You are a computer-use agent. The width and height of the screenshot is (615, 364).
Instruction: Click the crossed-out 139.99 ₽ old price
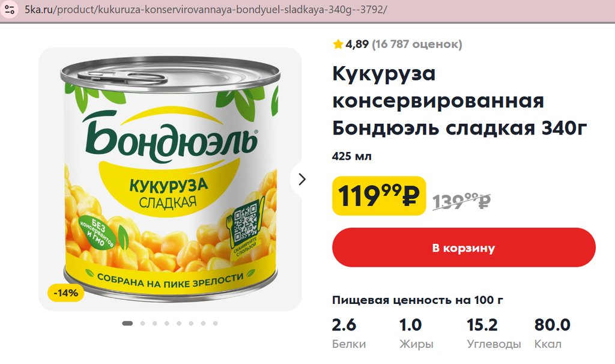pos(461,201)
